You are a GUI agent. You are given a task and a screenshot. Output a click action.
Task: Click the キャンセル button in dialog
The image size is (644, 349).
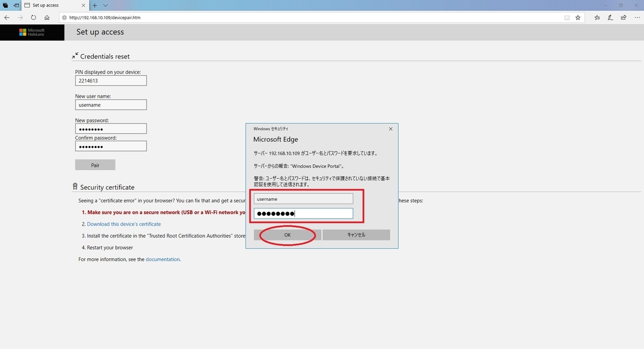[356, 235]
